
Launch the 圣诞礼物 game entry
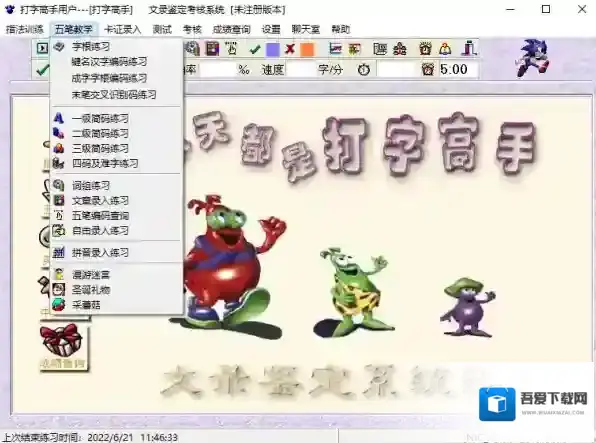[116, 290]
